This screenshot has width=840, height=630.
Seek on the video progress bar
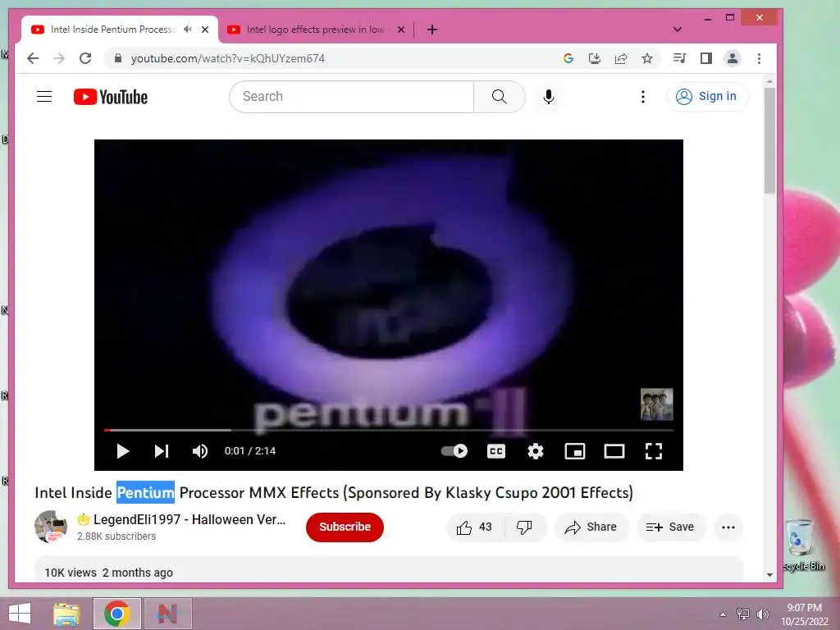tap(389, 430)
